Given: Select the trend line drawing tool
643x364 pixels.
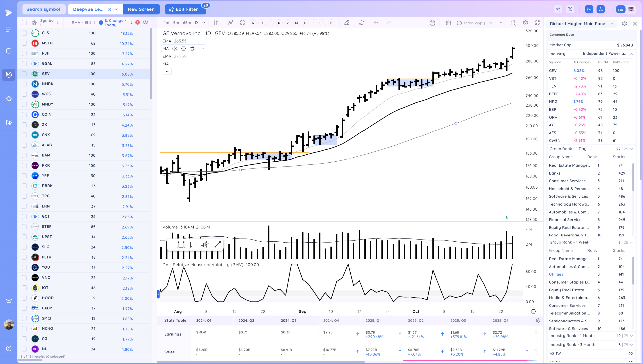Looking at the screenshot, I should click(x=217, y=244).
